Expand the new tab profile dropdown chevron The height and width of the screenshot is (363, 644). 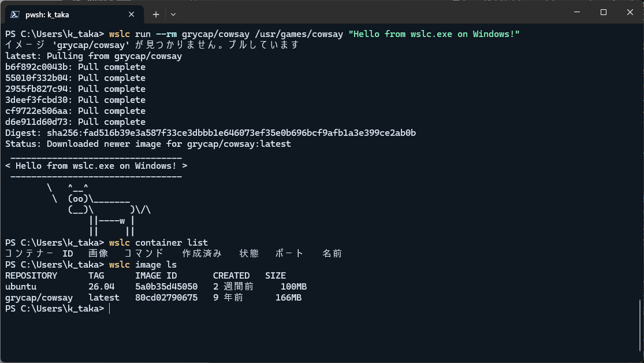[173, 14]
